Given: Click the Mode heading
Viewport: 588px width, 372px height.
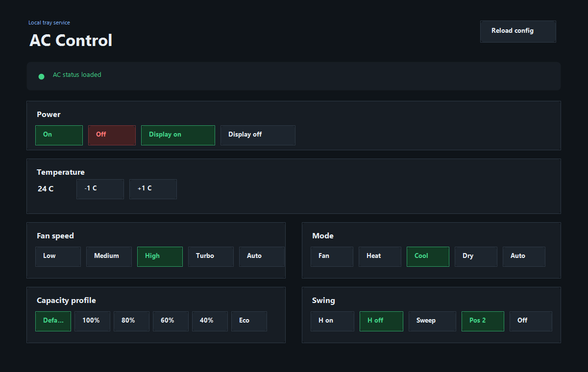Looking at the screenshot, I should (323, 236).
